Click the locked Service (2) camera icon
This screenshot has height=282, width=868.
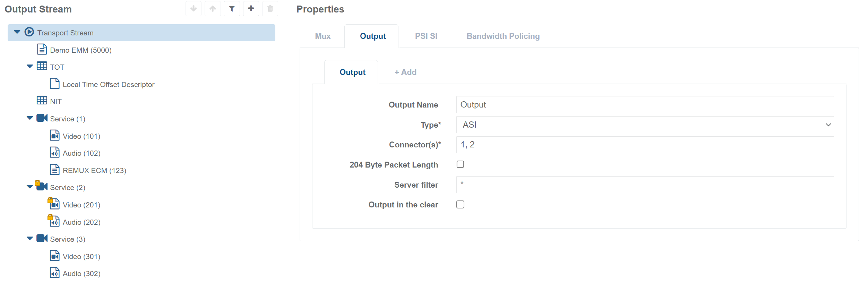42,186
